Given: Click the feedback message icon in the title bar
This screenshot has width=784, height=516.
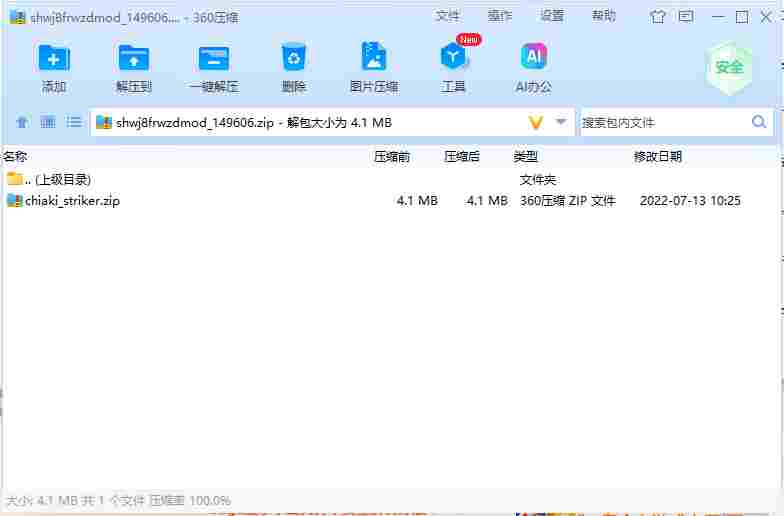Looking at the screenshot, I should click(686, 17).
